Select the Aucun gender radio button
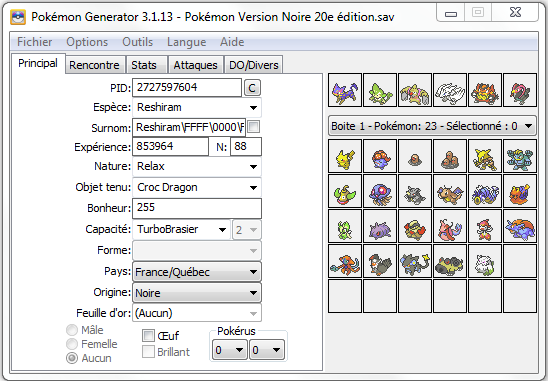This screenshot has width=548, height=381. (x=72, y=358)
